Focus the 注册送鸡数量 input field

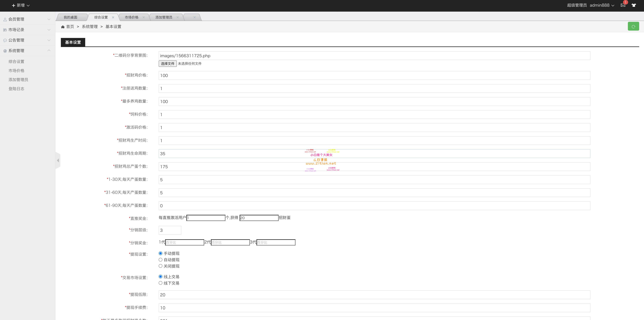click(374, 88)
